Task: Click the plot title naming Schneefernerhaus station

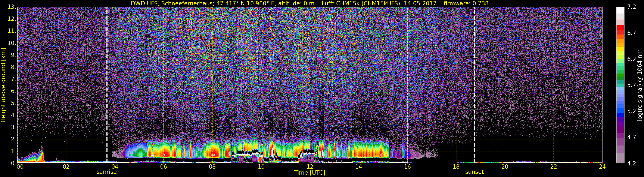Action: pyautogui.click(x=309, y=3)
